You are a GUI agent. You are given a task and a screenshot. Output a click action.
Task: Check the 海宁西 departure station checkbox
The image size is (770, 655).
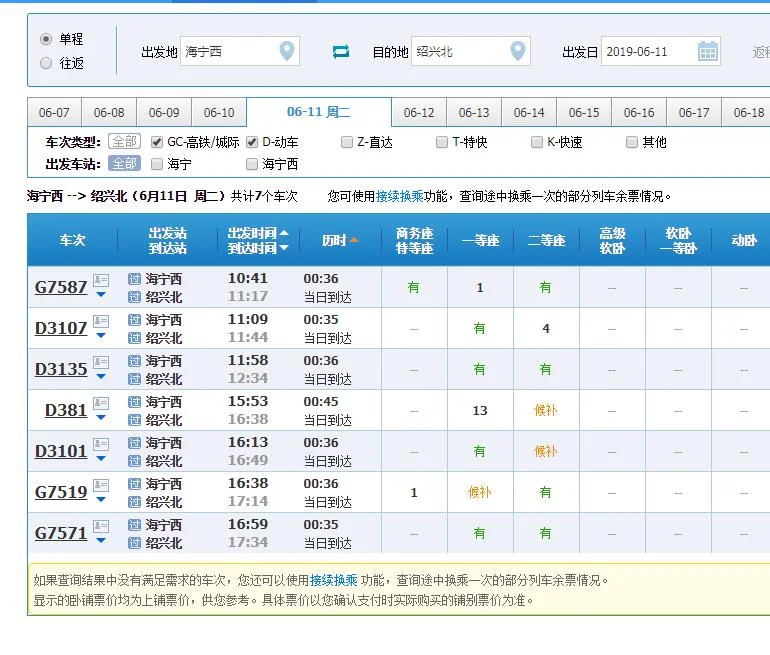pos(252,164)
